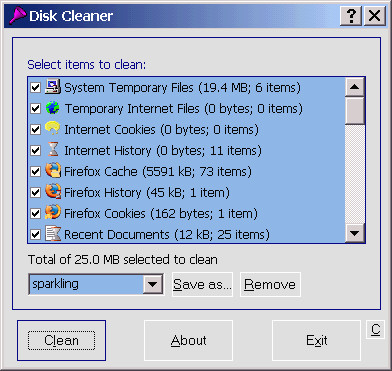Close the Disk Cleaner window
This screenshot has width=392, height=371.
coord(375,16)
